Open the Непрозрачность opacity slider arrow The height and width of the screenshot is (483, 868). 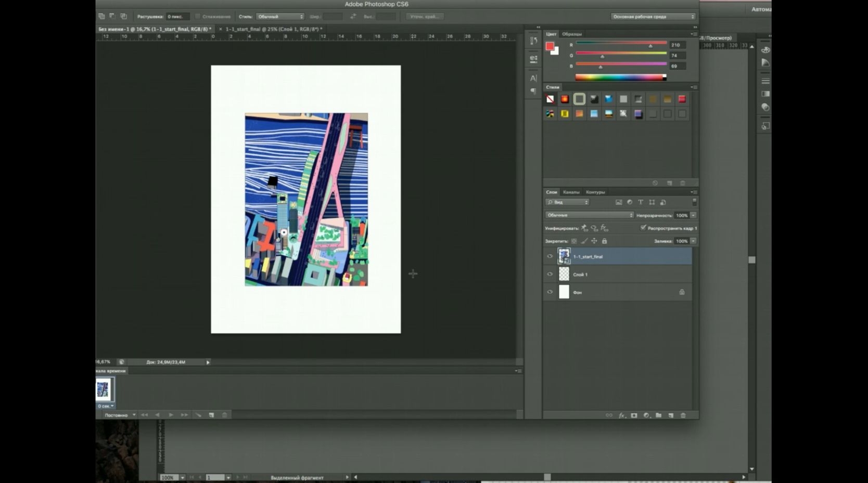click(693, 215)
